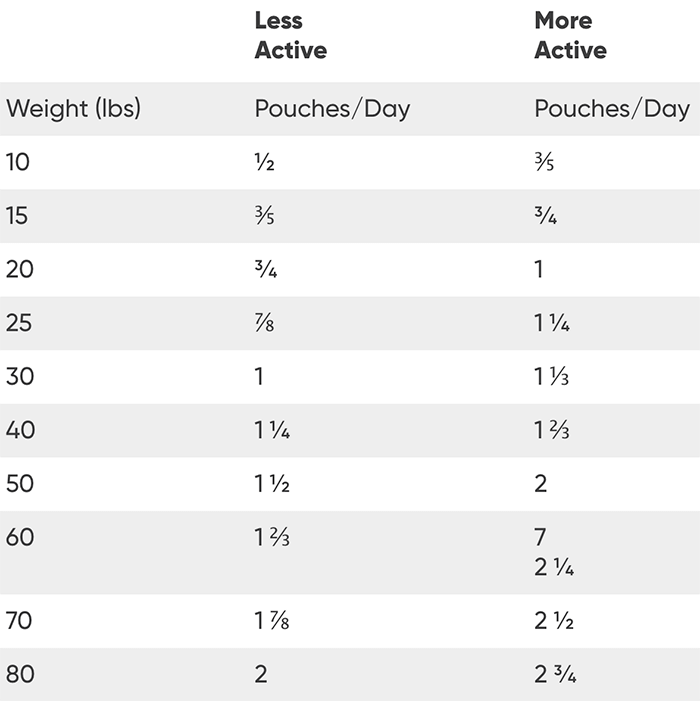Click 'Pouches/Day' under Less Active
700x701 pixels.
coord(332,109)
